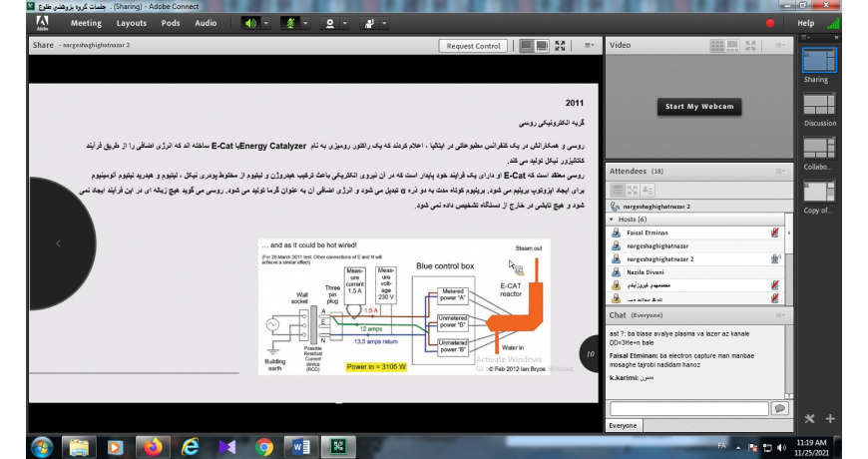This screenshot has width=868, height=459.
Task: Go to previous slide with left arrow
Action: pyautogui.click(x=58, y=243)
